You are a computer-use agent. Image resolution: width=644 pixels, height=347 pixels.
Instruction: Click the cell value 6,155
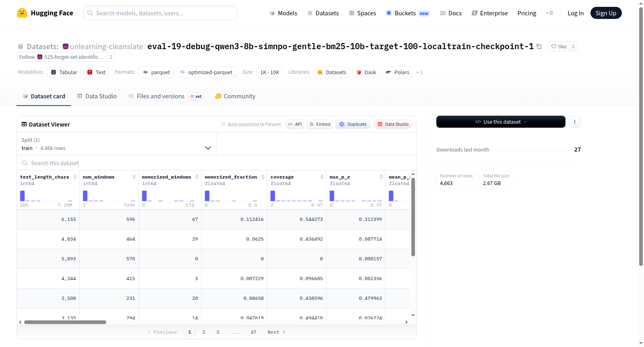tap(69, 219)
